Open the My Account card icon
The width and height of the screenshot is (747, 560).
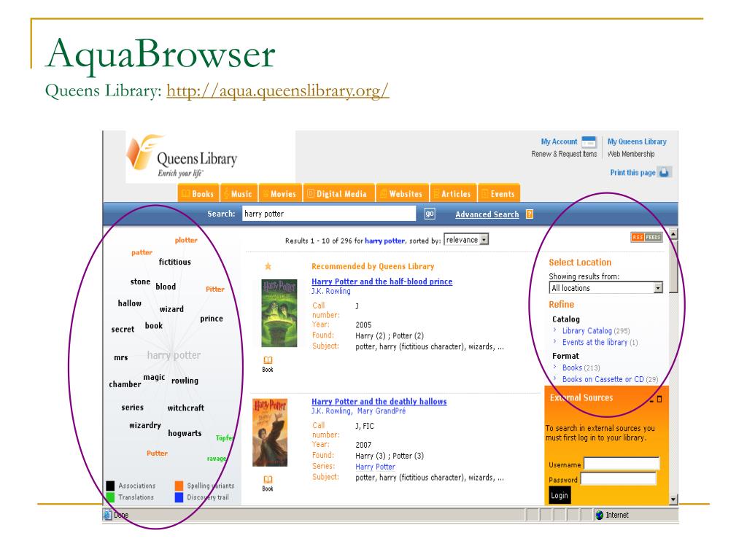coord(589,142)
